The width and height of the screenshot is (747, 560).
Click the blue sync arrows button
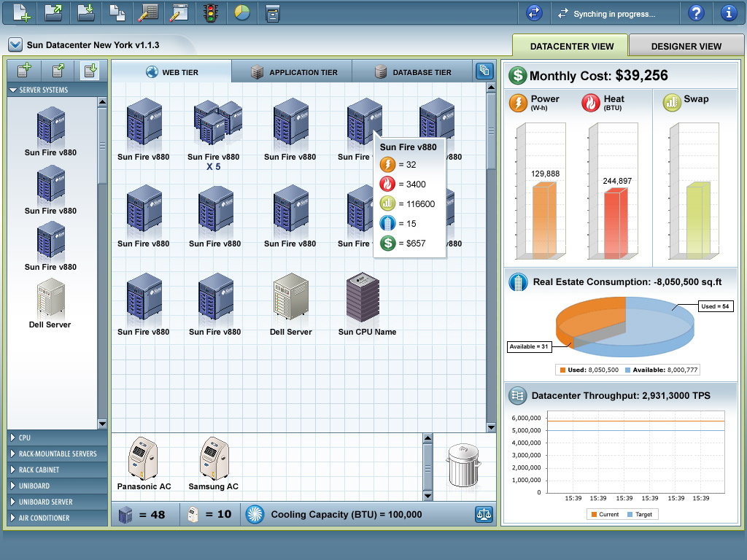tap(534, 13)
